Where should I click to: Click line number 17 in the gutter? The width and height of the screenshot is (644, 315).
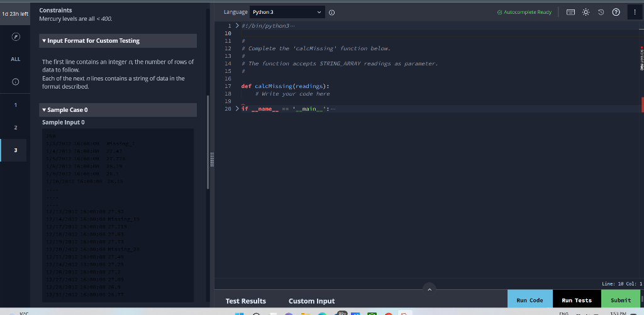click(x=228, y=86)
